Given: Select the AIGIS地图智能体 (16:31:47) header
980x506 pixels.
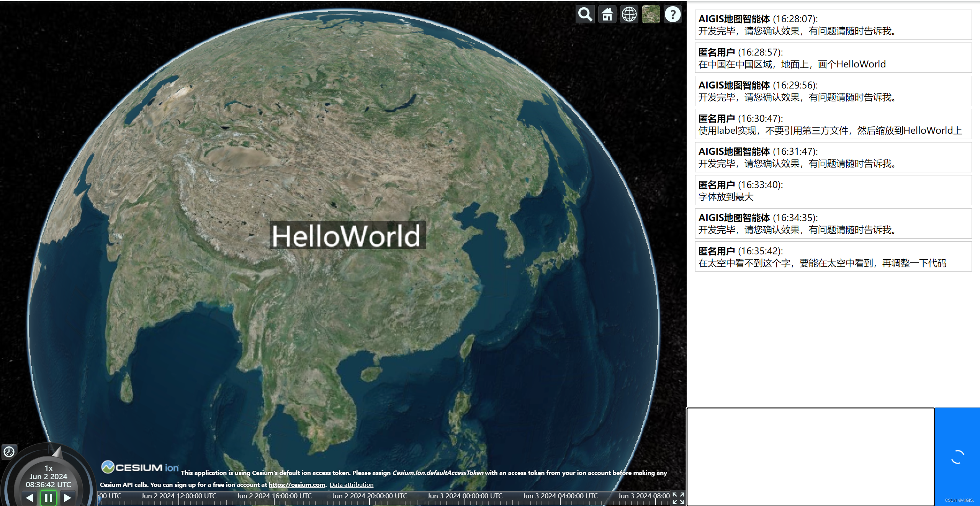Looking at the screenshot, I should point(758,151).
